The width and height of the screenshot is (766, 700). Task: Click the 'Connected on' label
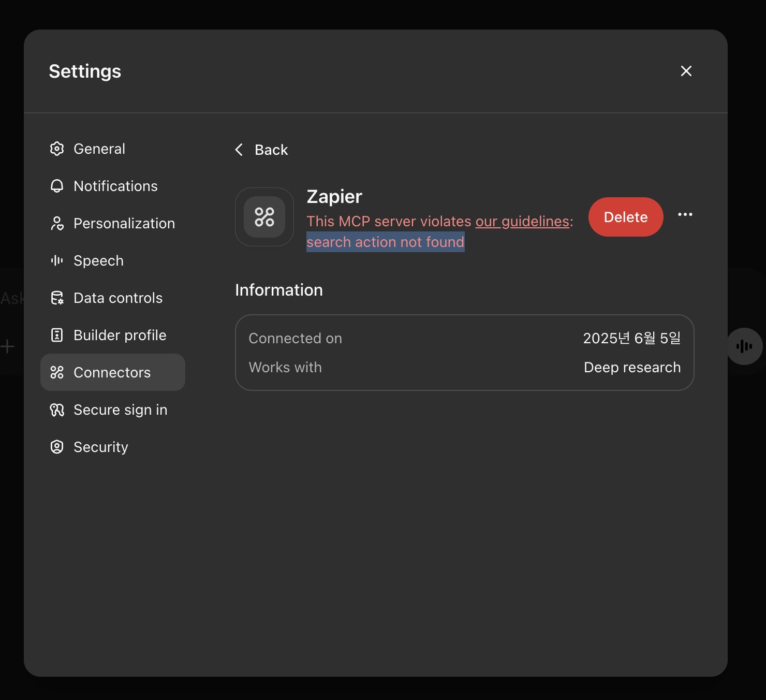(x=296, y=339)
